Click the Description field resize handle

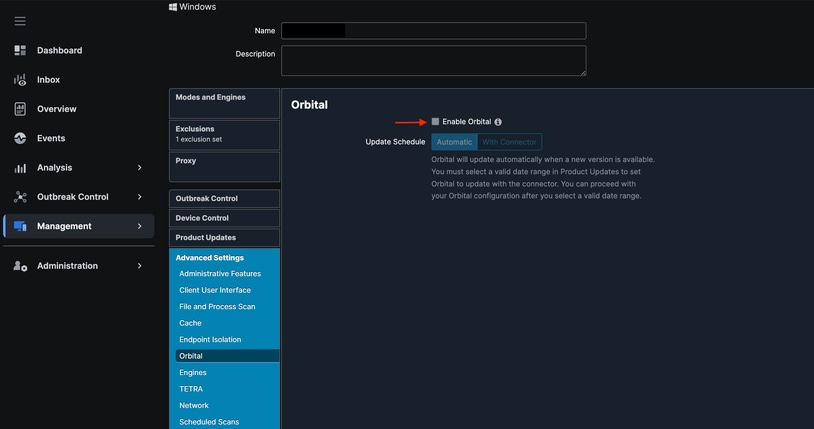point(583,73)
